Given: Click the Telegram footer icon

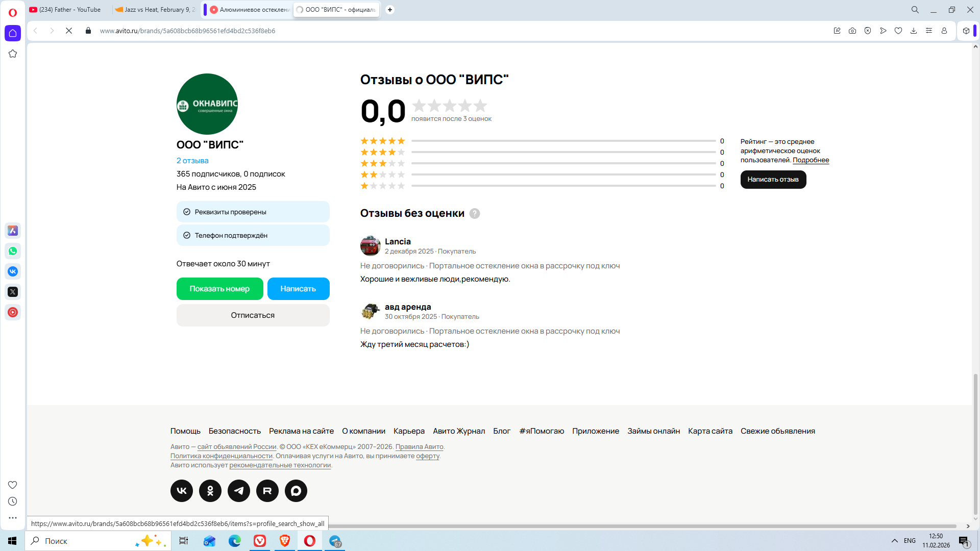Looking at the screenshot, I should click(239, 491).
